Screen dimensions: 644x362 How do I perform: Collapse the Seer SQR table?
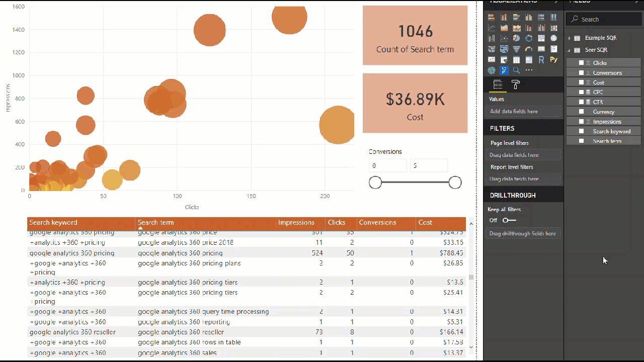point(570,50)
